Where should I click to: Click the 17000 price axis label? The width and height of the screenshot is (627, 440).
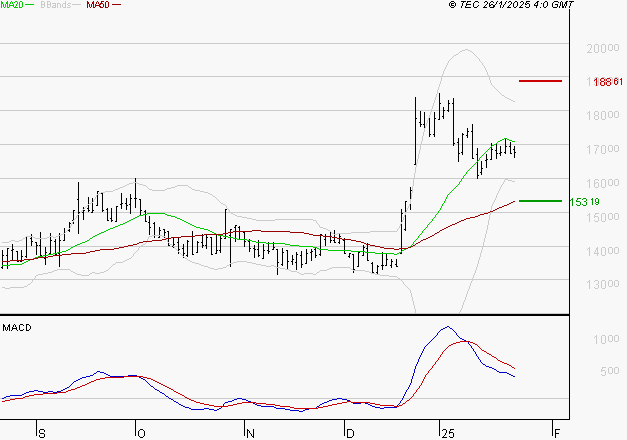click(x=603, y=150)
